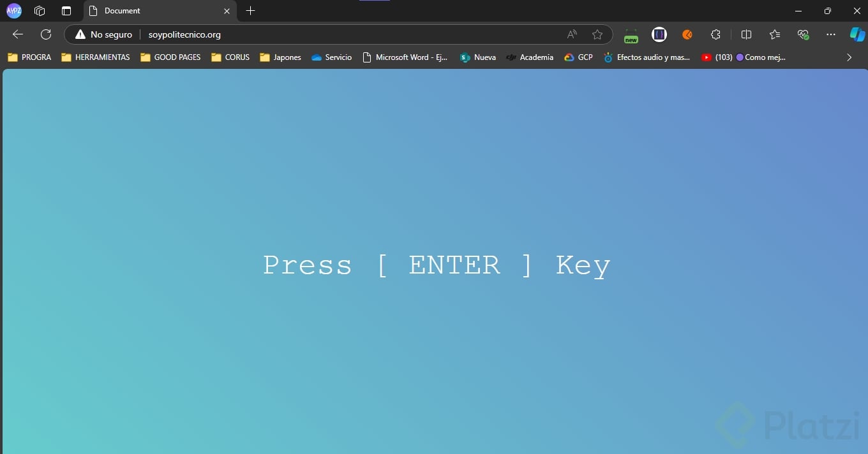
Task: Open the Extensions puzzle icon
Action: 715,34
